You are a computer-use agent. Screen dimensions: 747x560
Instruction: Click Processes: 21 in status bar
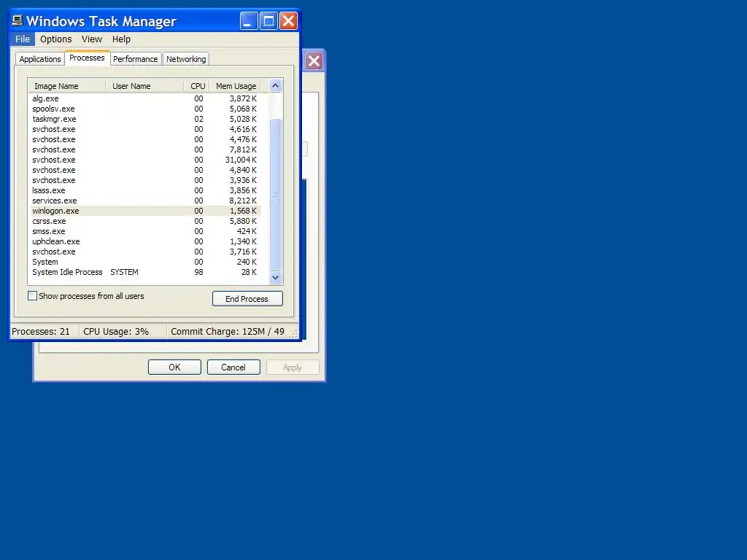(41, 332)
